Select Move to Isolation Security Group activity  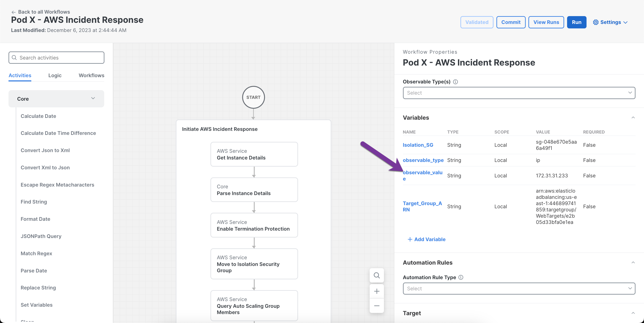click(254, 264)
